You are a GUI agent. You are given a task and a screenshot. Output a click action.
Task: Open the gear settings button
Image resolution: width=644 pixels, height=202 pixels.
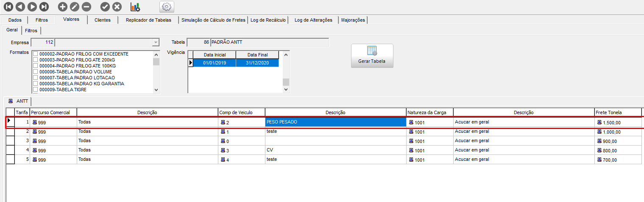click(167, 7)
